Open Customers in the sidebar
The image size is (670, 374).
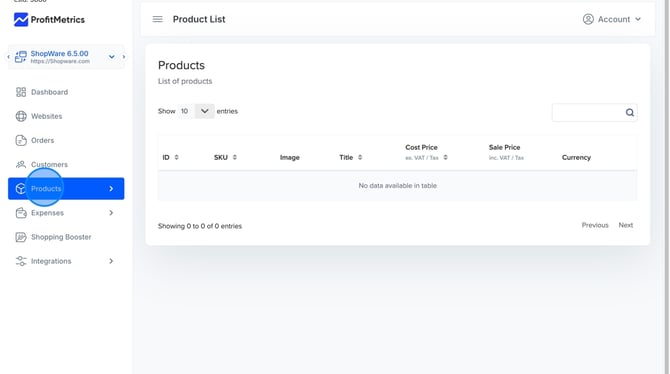click(x=50, y=165)
